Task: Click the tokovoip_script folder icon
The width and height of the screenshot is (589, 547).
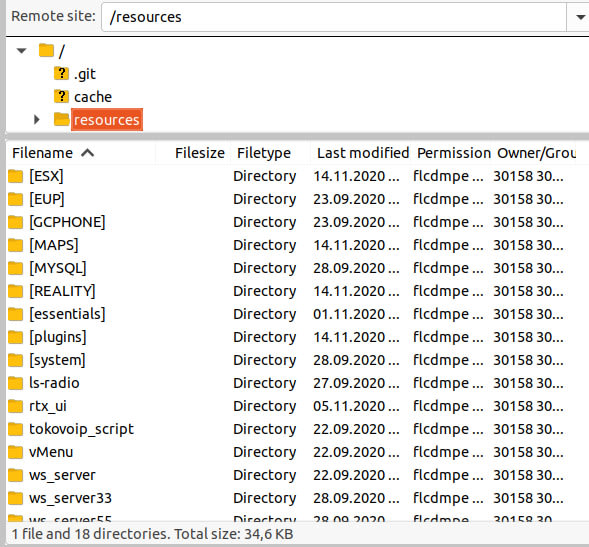Action: click(15, 429)
